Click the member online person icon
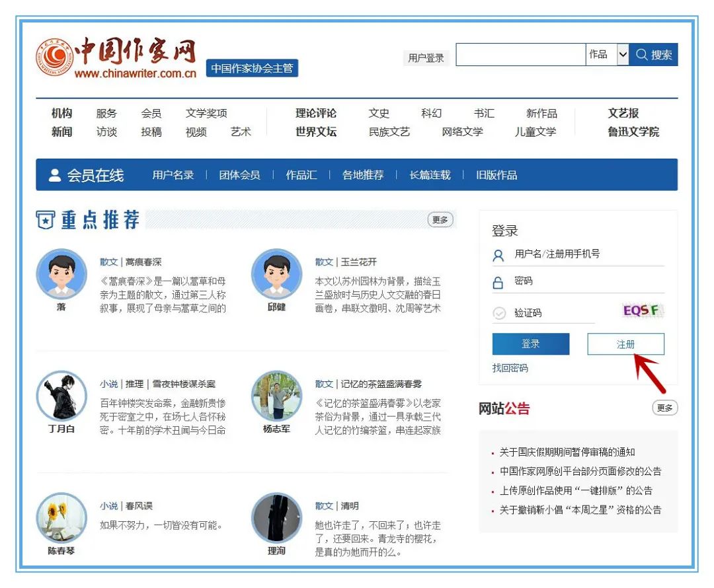The image size is (714, 588). click(x=55, y=175)
